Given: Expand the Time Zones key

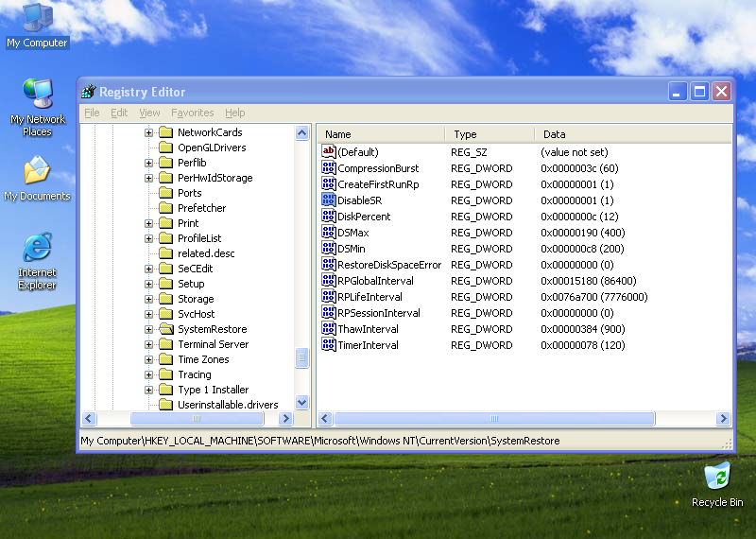Looking at the screenshot, I should coord(149,359).
